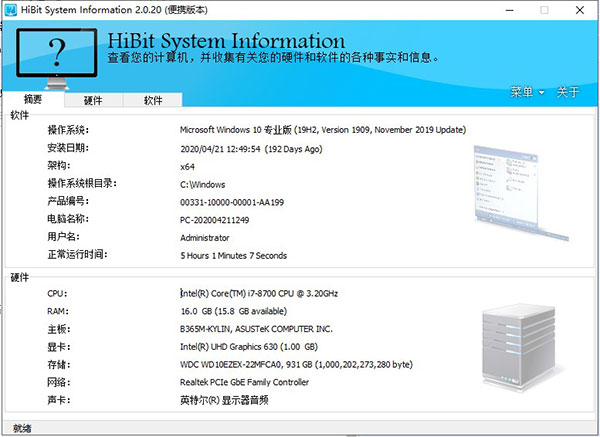Click the 安装日期 label
This screenshot has width=600, height=437.
(68, 148)
